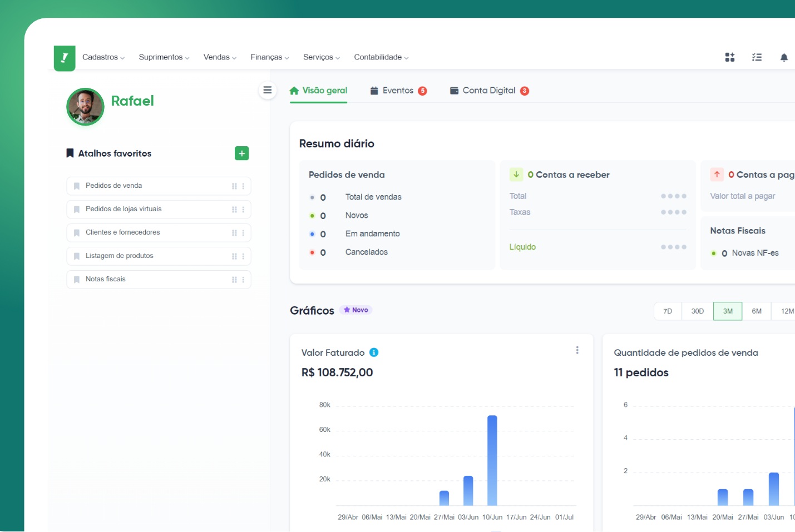Open Pedidos de lojas virtuais shortcut

(x=159, y=210)
